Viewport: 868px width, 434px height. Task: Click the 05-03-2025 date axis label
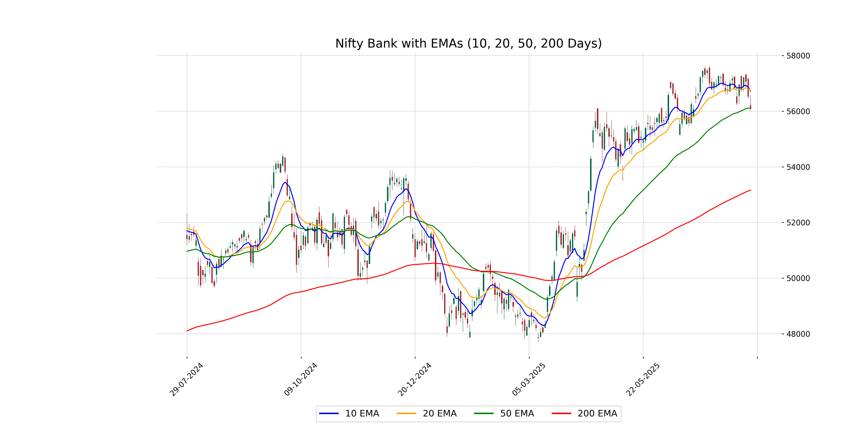point(529,379)
